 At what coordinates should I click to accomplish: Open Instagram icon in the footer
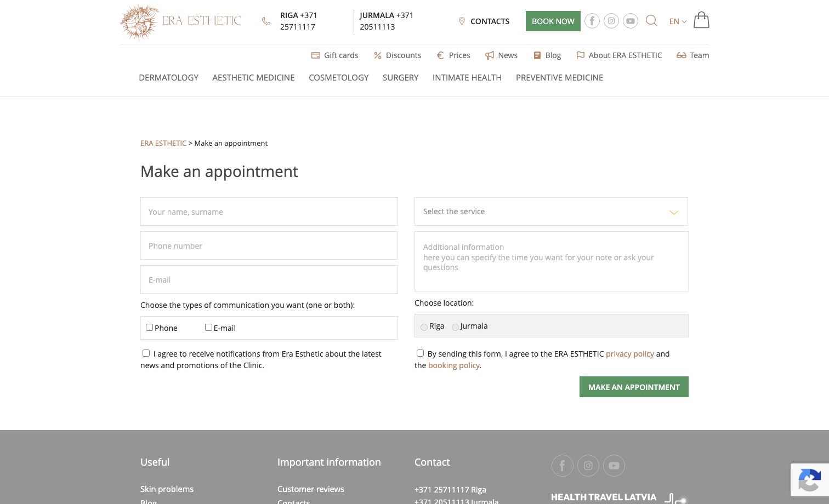click(588, 466)
